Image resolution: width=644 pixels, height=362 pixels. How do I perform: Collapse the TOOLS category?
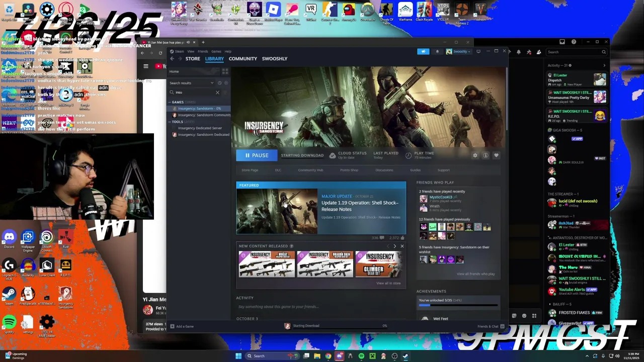(x=170, y=122)
